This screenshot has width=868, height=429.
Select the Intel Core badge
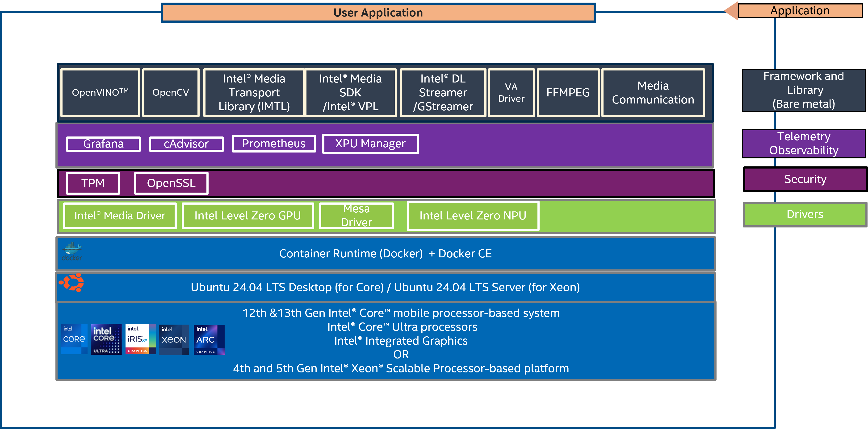tap(74, 339)
